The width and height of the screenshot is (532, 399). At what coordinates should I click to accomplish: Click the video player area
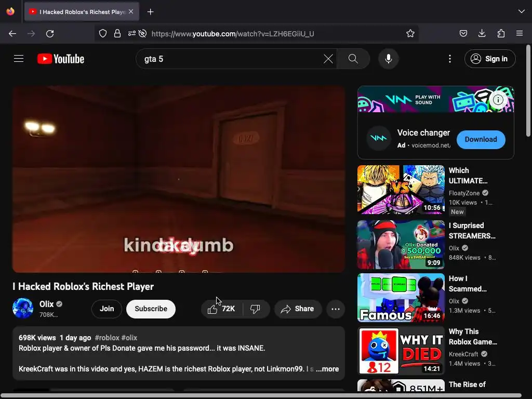[x=179, y=179]
